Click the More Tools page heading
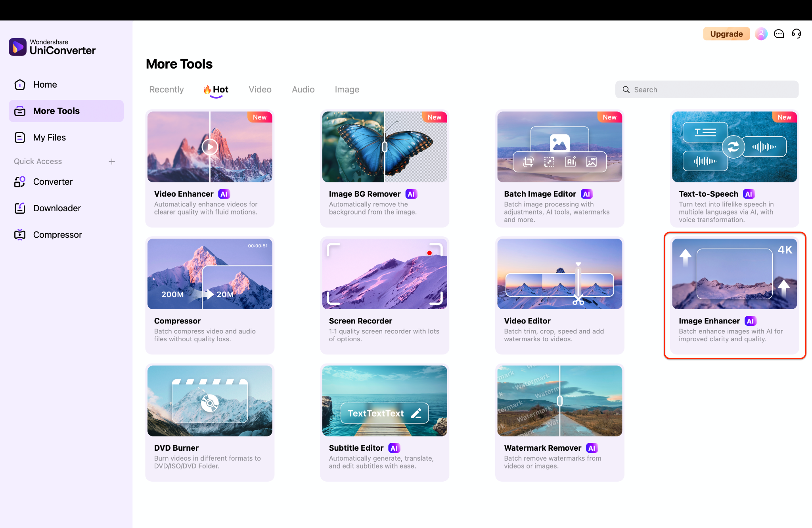The image size is (812, 528). 179,64
